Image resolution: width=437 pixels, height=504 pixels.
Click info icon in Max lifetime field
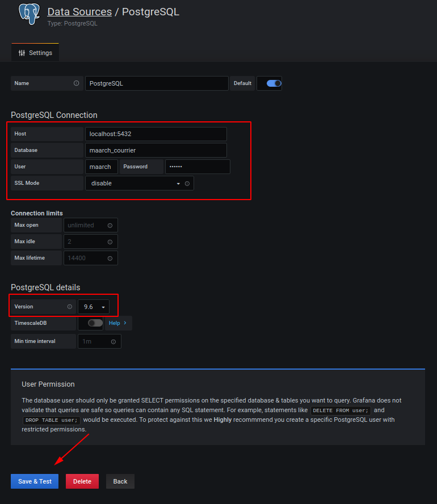tap(110, 258)
